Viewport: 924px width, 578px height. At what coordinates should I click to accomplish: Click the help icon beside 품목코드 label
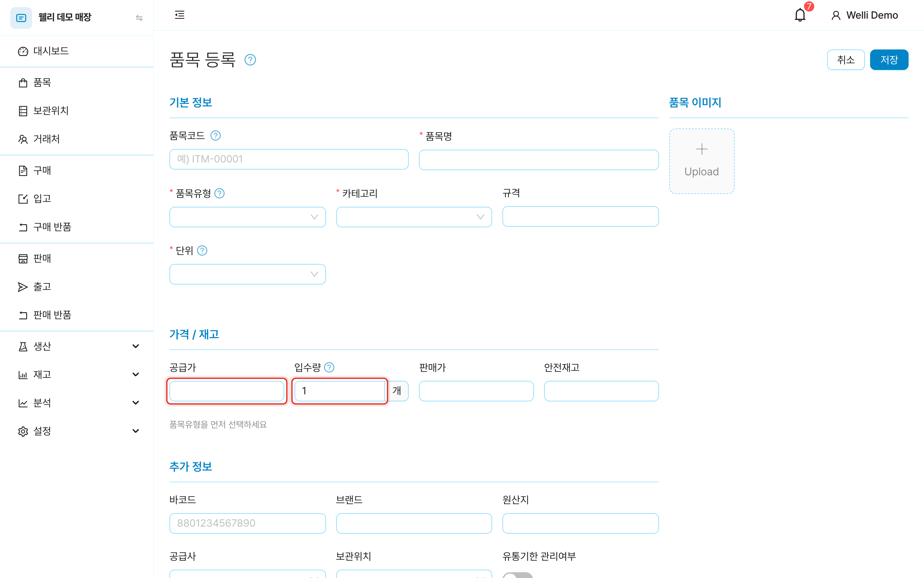215,135
